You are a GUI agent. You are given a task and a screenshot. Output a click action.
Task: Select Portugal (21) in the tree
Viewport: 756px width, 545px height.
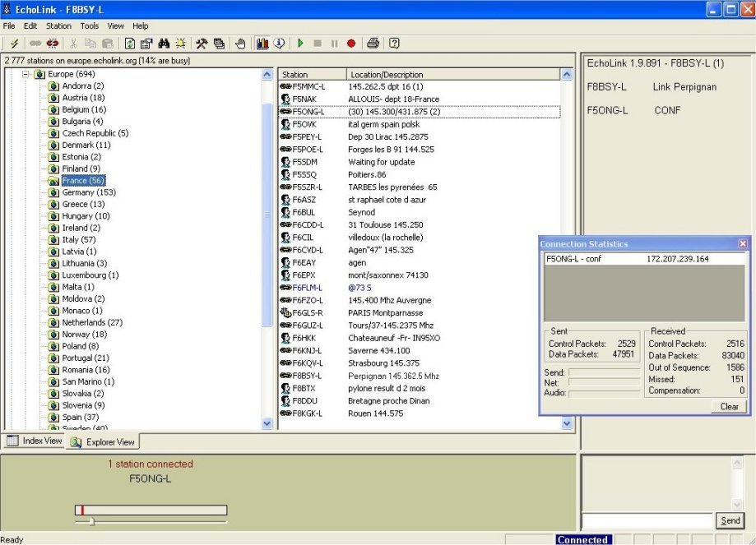86,358
